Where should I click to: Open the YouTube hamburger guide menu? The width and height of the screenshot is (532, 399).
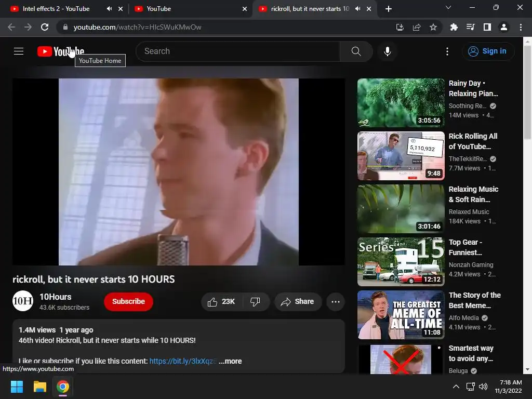point(19,51)
